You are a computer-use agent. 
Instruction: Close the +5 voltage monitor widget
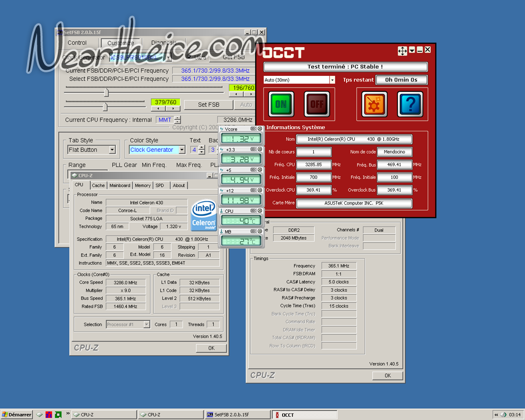point(260,170)
